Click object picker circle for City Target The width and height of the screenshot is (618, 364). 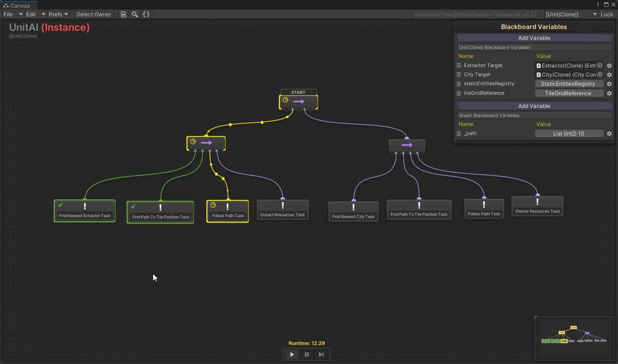[600, 75]
